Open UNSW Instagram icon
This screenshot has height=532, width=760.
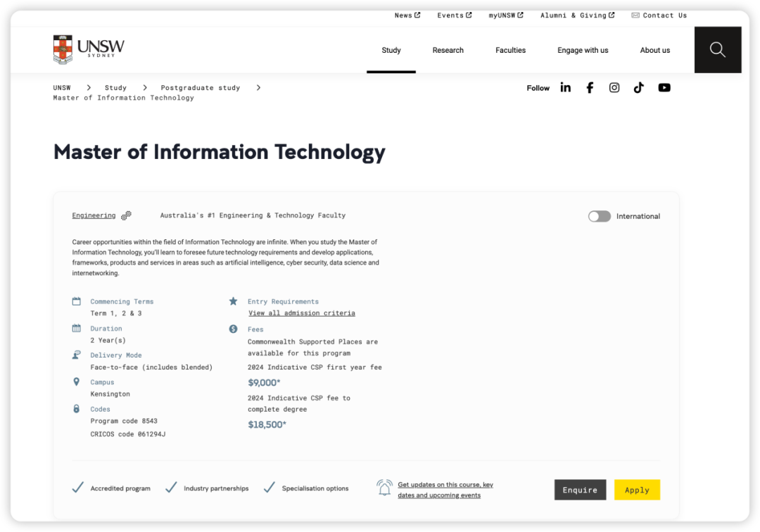614,88
